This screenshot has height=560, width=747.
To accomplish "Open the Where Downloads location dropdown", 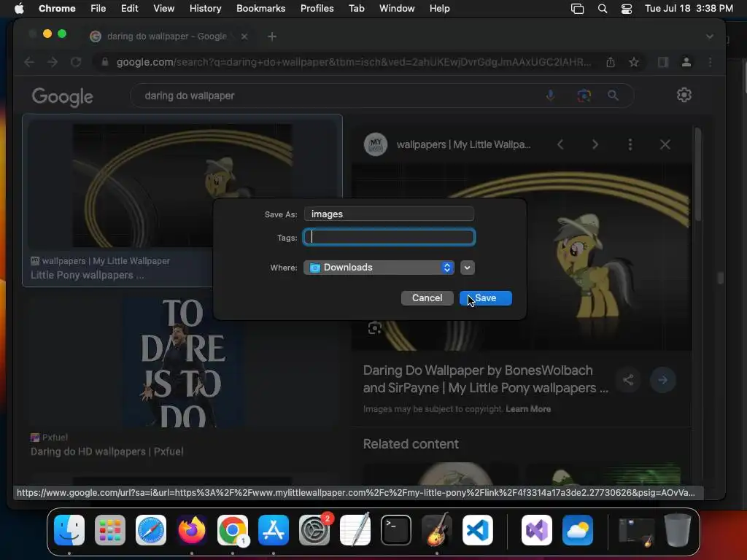I will pyautogui.click(x=379, y=268).
